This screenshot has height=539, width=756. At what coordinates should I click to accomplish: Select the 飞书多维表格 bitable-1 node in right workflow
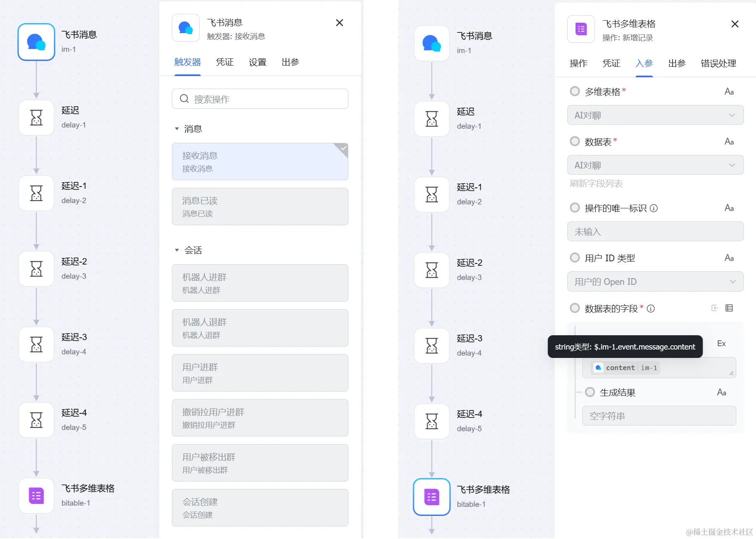click(432, 497)
